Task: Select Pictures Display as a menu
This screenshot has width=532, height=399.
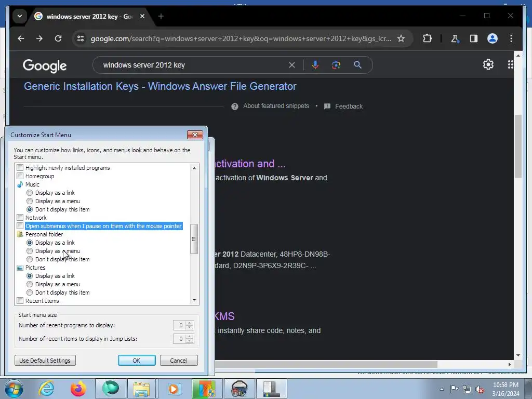Action: pos(30,284)
